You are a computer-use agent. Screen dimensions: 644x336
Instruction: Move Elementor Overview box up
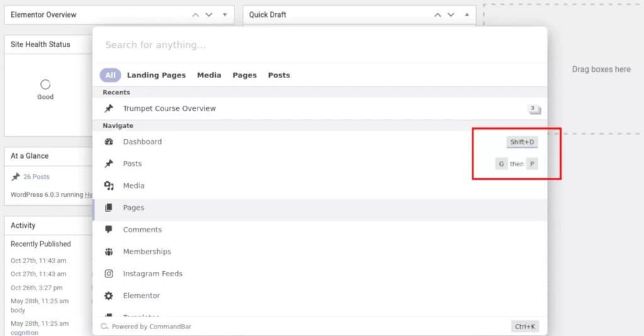tap(196, 14)
